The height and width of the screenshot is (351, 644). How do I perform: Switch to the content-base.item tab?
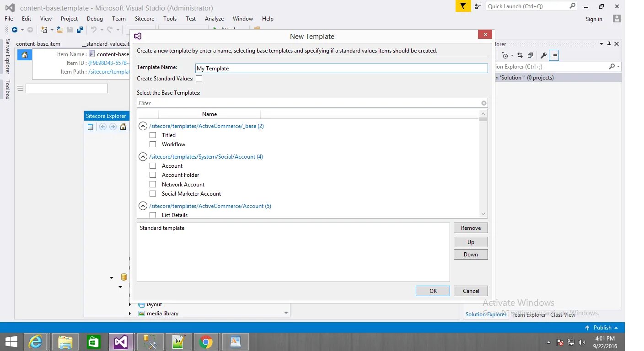pos(38,44)
